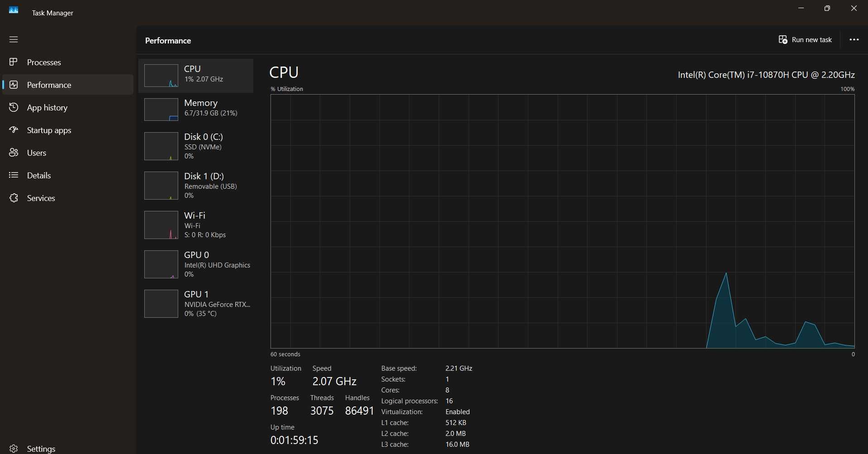Open Task Manager Settings
The width and height of the screenshot is (868, 454).
(x=68, y=449)
